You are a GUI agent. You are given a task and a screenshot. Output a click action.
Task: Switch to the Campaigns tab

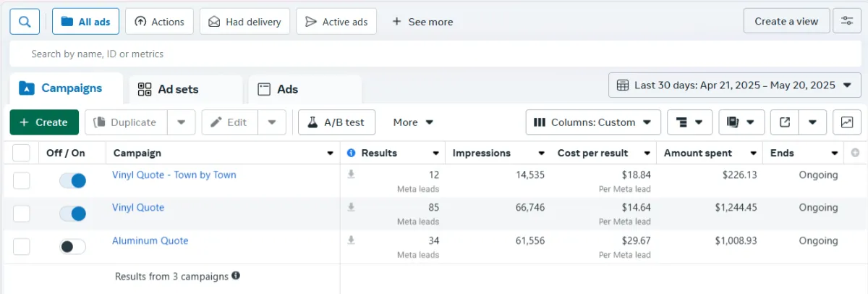tap(67, 88)
